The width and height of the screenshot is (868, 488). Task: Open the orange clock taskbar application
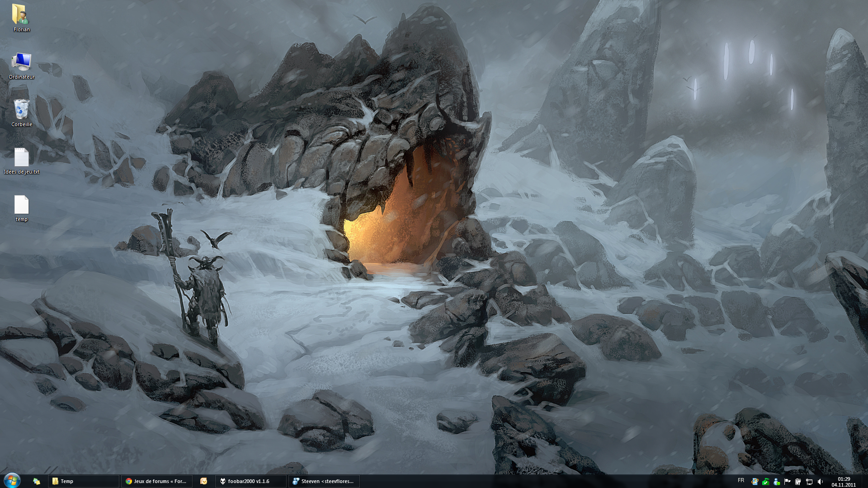coord(204,481)
